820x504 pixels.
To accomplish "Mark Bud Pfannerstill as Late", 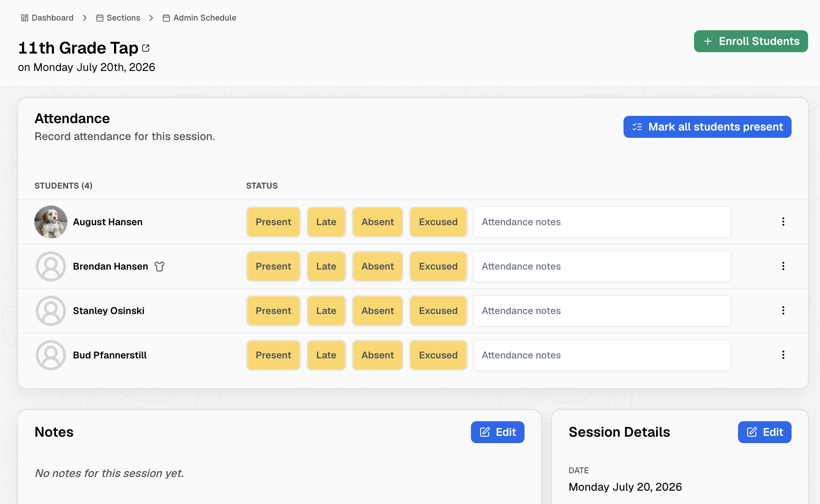I will pyautogui.click(x=326, y=355).
